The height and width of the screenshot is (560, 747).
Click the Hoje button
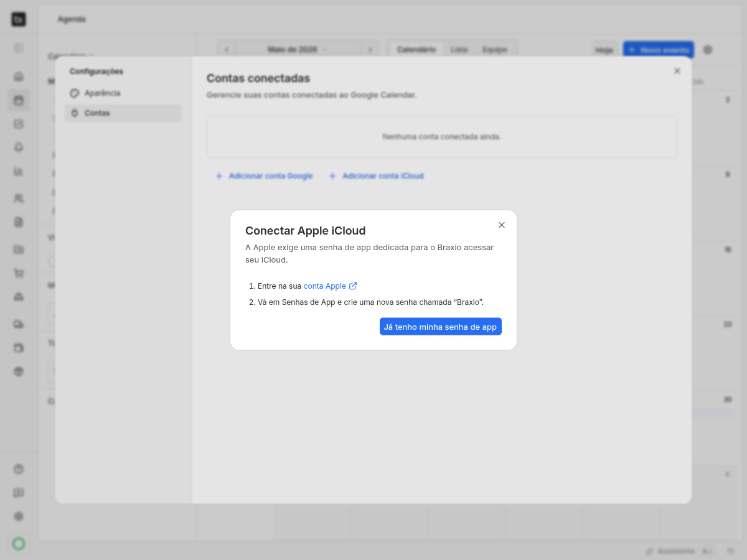(604, 50)
